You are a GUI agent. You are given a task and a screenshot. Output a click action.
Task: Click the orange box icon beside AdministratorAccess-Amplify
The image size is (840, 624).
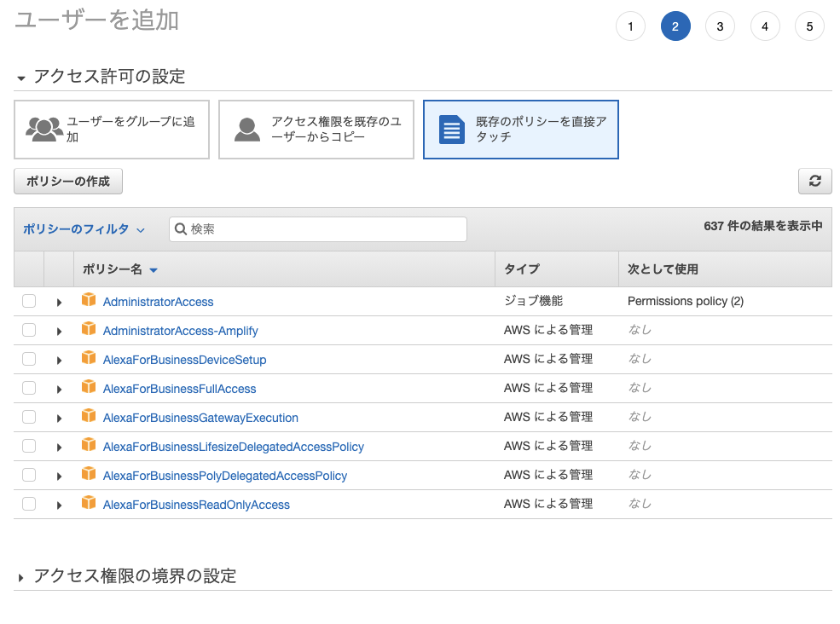89,328
